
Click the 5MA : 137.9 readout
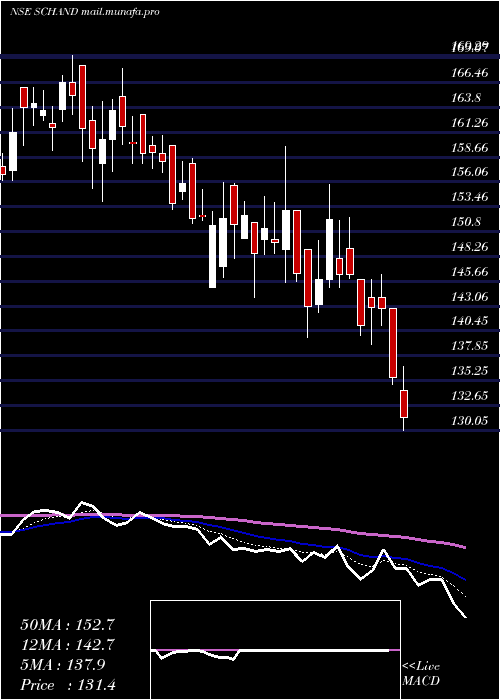tap(62, 665)
